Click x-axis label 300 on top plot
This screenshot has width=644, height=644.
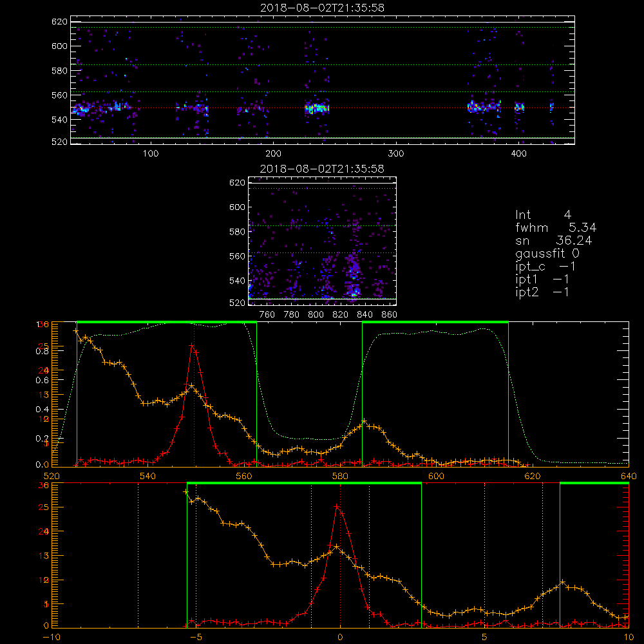pos(396,154)
